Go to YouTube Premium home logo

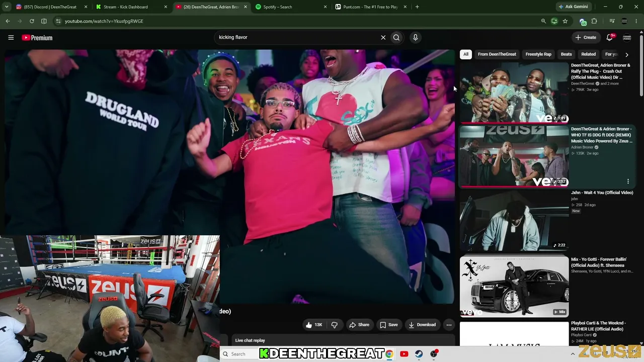37,38
